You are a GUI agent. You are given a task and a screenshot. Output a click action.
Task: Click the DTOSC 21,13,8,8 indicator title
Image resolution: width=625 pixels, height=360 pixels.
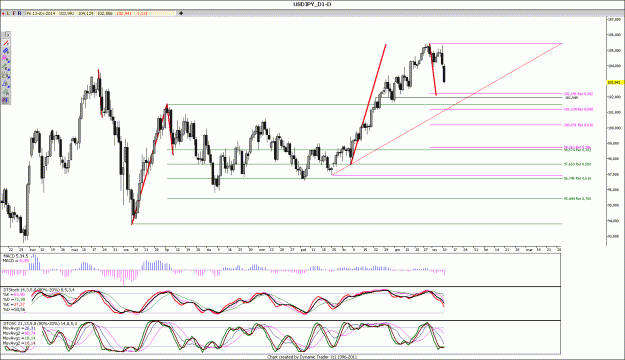click(40, 324)
